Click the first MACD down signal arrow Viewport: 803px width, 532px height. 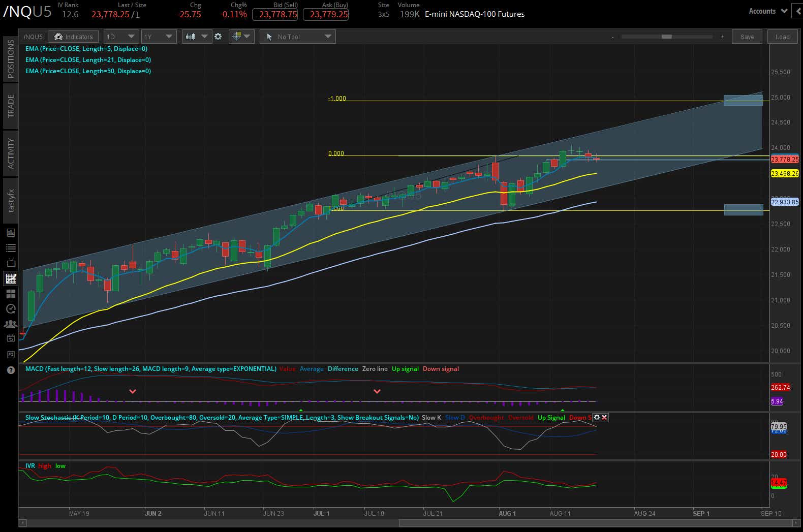coord(133,392)
